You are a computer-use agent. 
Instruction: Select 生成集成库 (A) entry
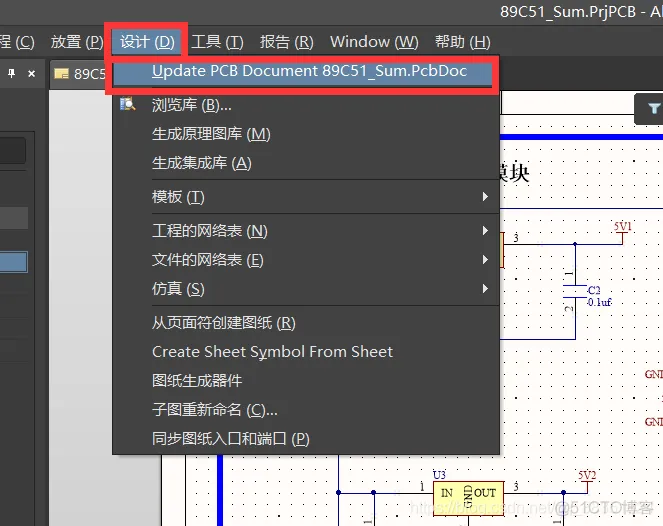click(x=306, y=163)
